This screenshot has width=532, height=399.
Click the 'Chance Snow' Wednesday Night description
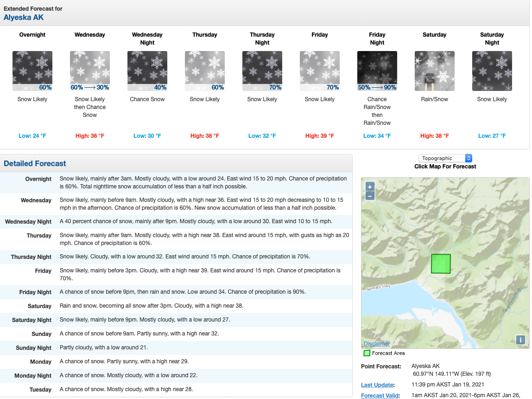click(147, 99)
